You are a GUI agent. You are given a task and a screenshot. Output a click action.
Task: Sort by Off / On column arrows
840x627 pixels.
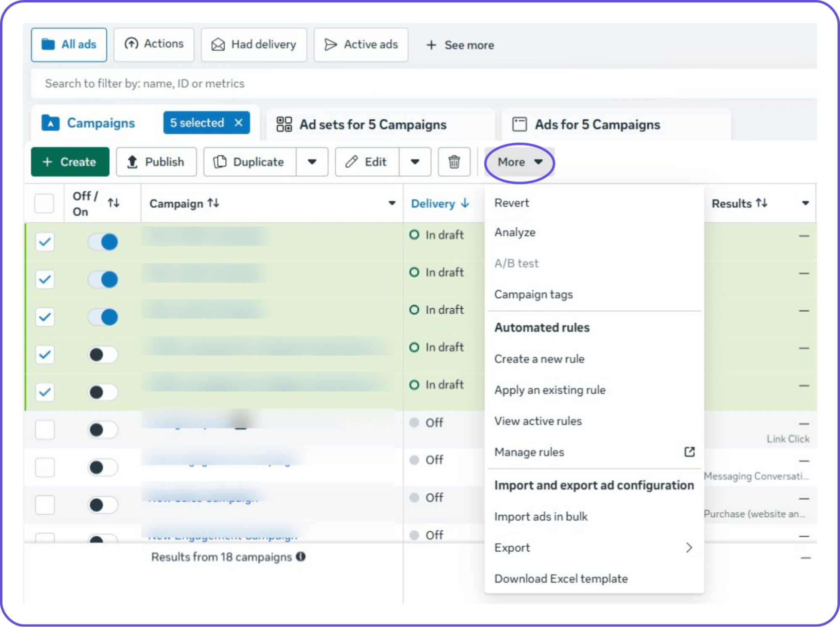tap(113, 203)
